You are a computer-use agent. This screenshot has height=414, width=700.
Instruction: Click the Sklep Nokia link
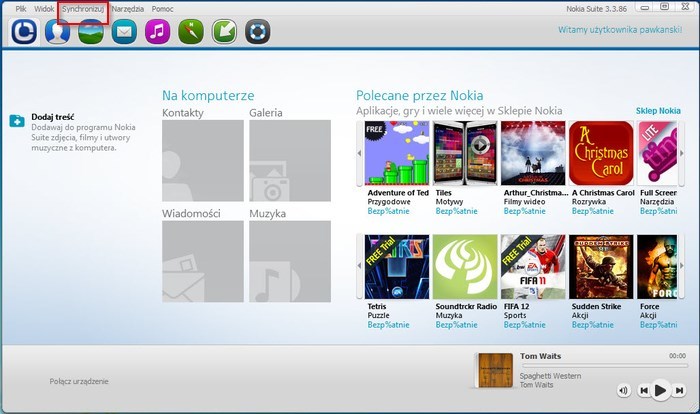tap(658, 111)
